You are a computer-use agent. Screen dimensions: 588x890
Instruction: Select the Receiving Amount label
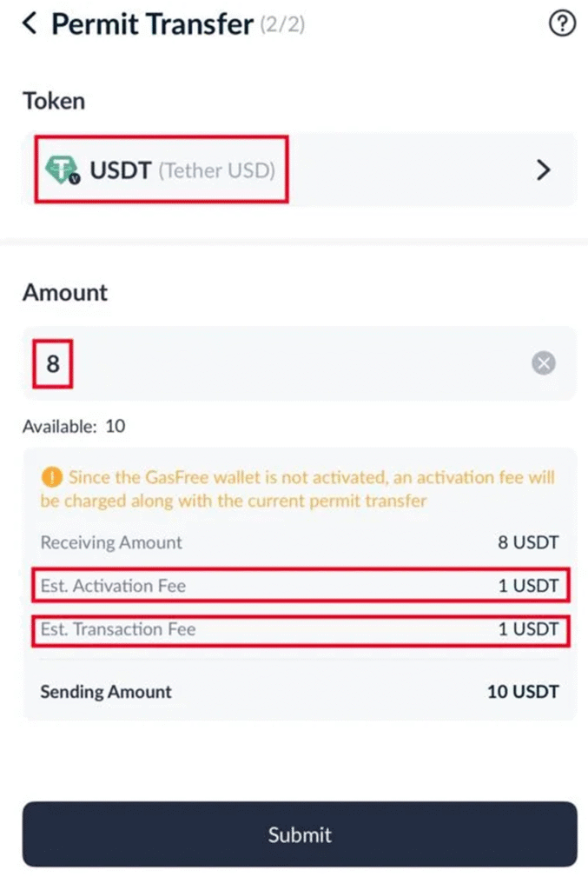click(111, 542)
